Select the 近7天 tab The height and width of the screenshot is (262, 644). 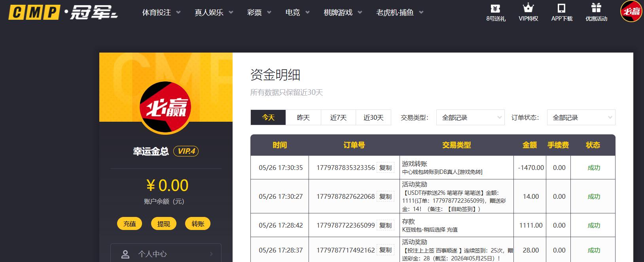coord(338,117)
